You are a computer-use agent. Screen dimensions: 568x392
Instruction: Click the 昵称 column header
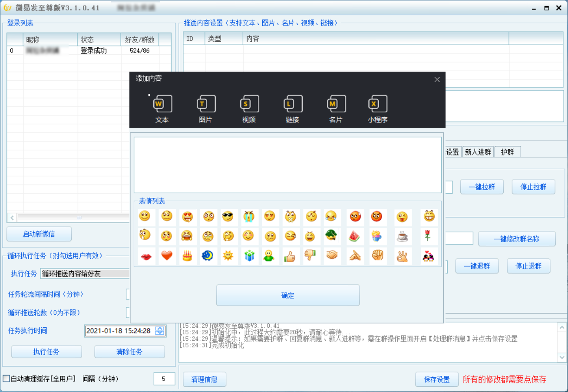pos(50,40)
